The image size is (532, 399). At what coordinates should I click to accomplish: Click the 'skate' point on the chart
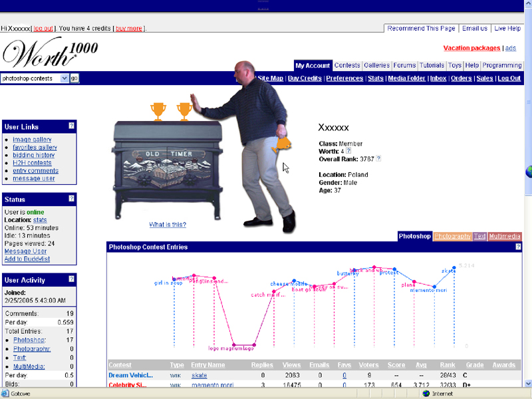point(454,267)
